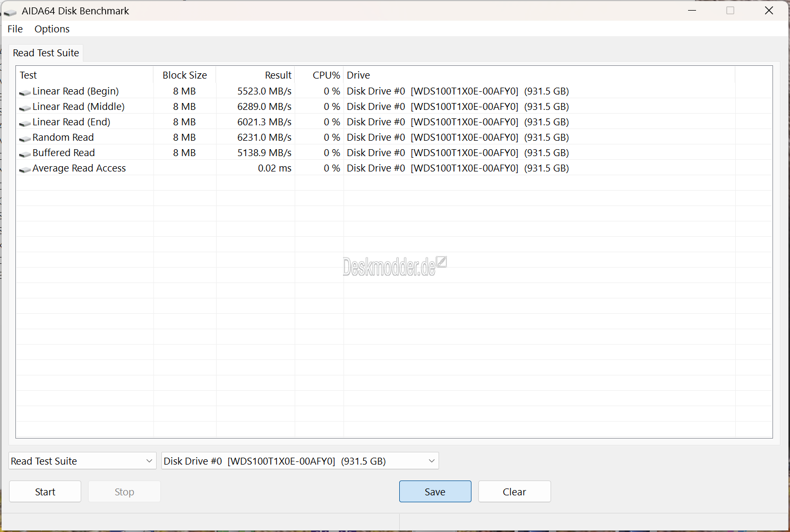The width and height of the screenshot is (790, 532).
Task: Click the Linear Read (End) drive icon
Action: [x=24, y=123]
